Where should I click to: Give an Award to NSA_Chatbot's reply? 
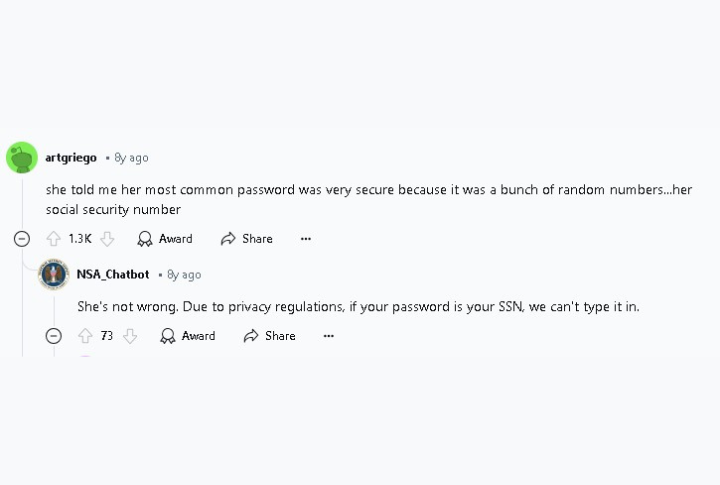[187, 336]
